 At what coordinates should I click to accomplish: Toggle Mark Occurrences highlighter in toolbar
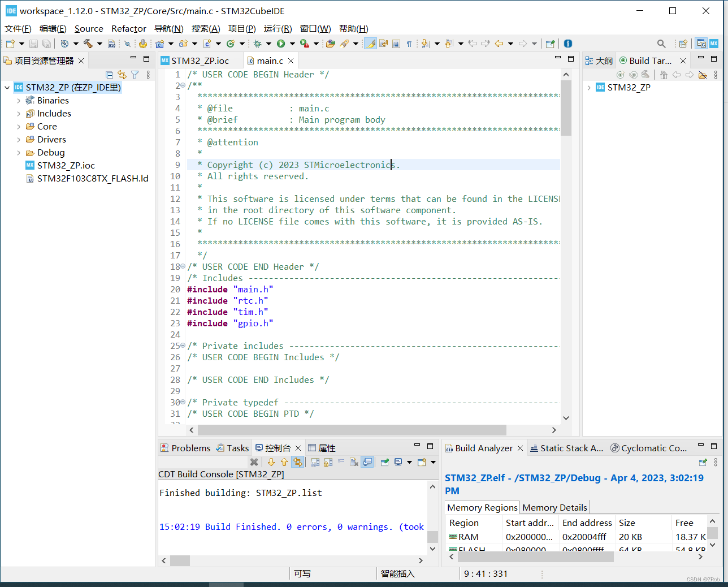(x=370, y=44)
